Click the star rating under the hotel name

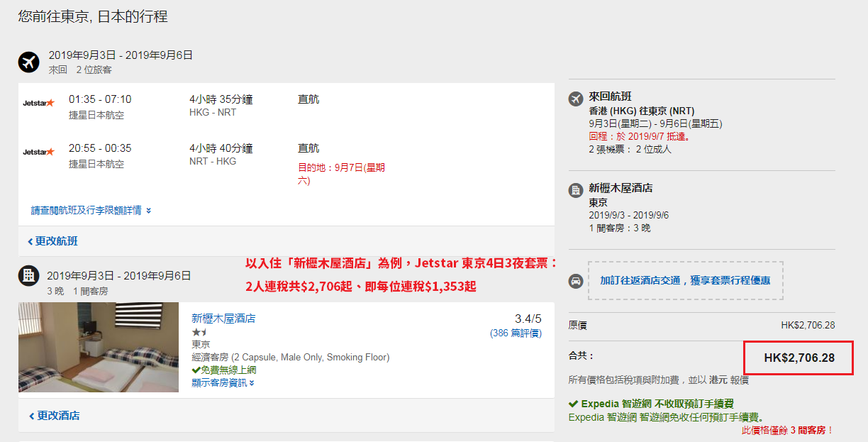click(198, 332)
